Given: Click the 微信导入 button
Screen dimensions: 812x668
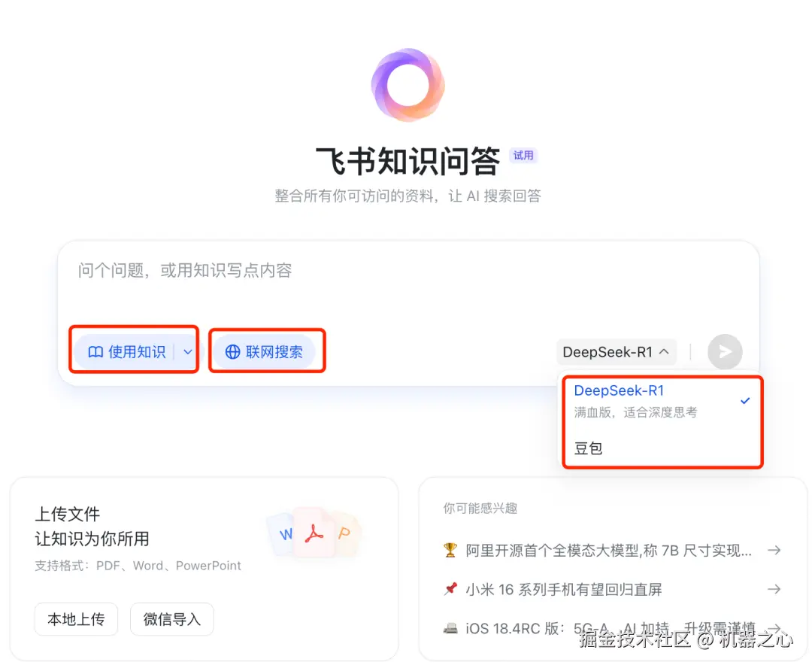Looking at the screenshot, I should pyautogui.click(x=172, y=619).
